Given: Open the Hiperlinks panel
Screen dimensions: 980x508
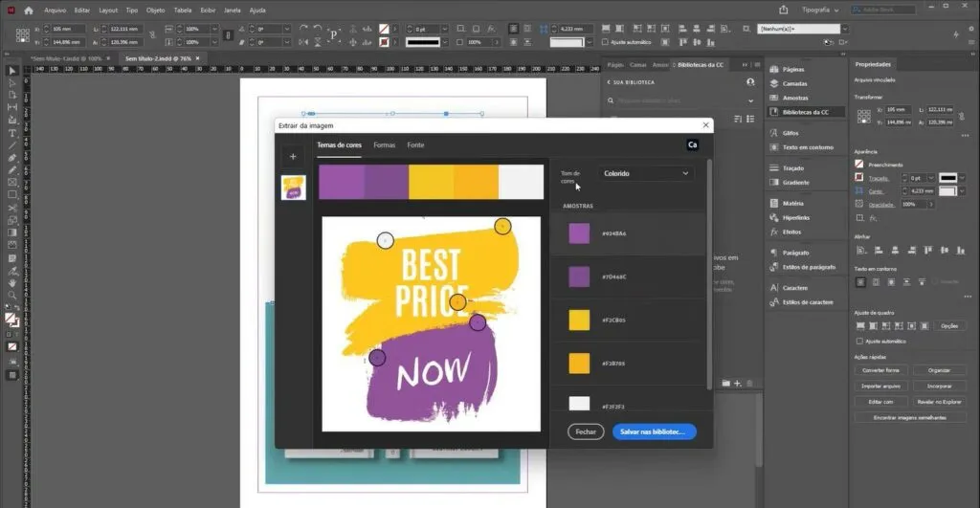Looking at the screenshot, I should (x=796, y=217).
